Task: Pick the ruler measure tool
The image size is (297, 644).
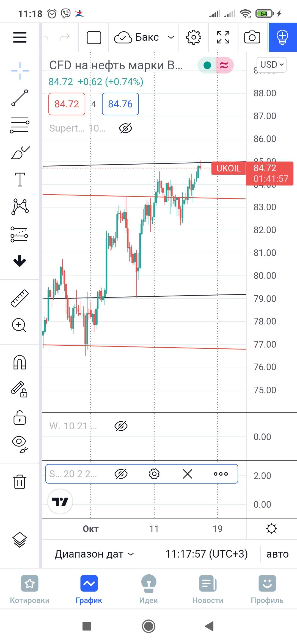Action: coord(20,298)
